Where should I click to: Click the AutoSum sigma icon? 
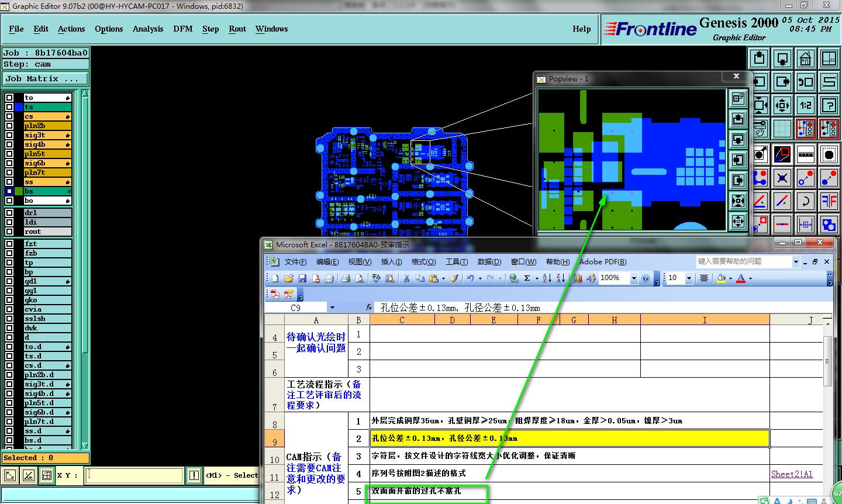coord(527,278)
